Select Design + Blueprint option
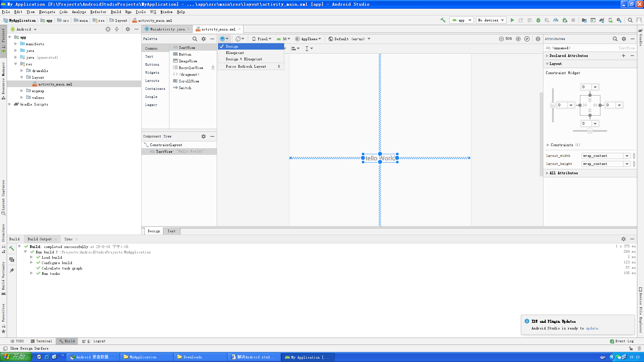 (x=251, y=59)
